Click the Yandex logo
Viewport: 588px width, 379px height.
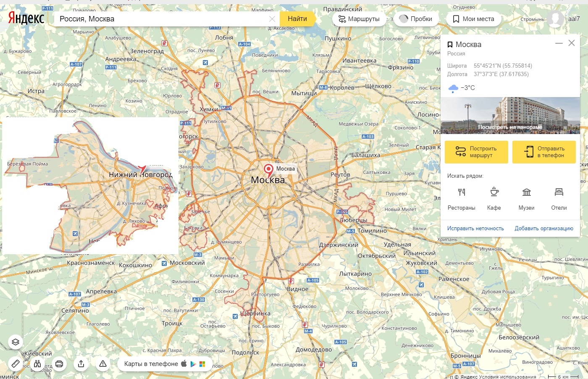(x=26, y=18)
